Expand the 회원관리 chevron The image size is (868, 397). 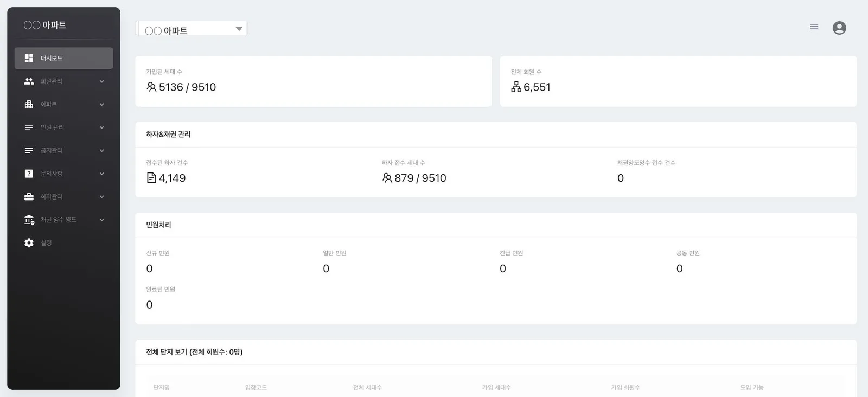(x=101, y=81)
